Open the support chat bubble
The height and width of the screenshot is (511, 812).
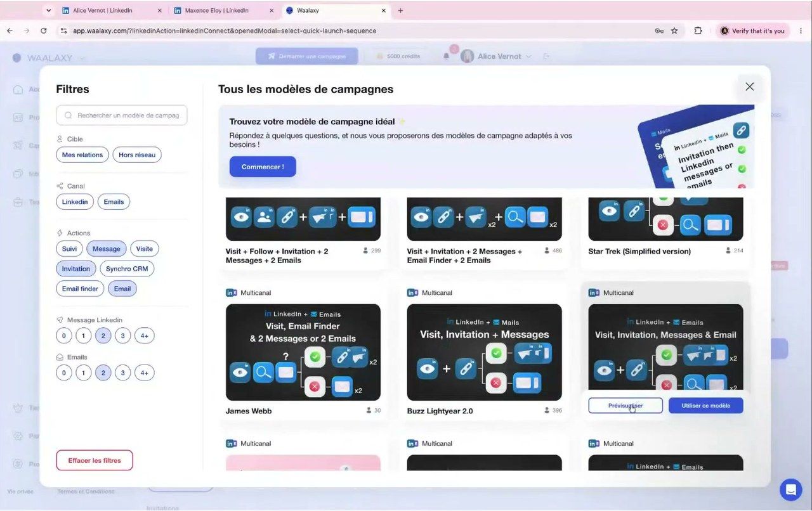pyautogui.click(x=790, y=489)
